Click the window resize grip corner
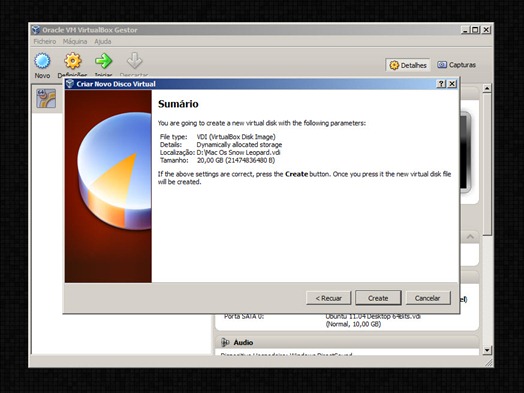Viewport: 524px width, 393px height. [489, 363]
